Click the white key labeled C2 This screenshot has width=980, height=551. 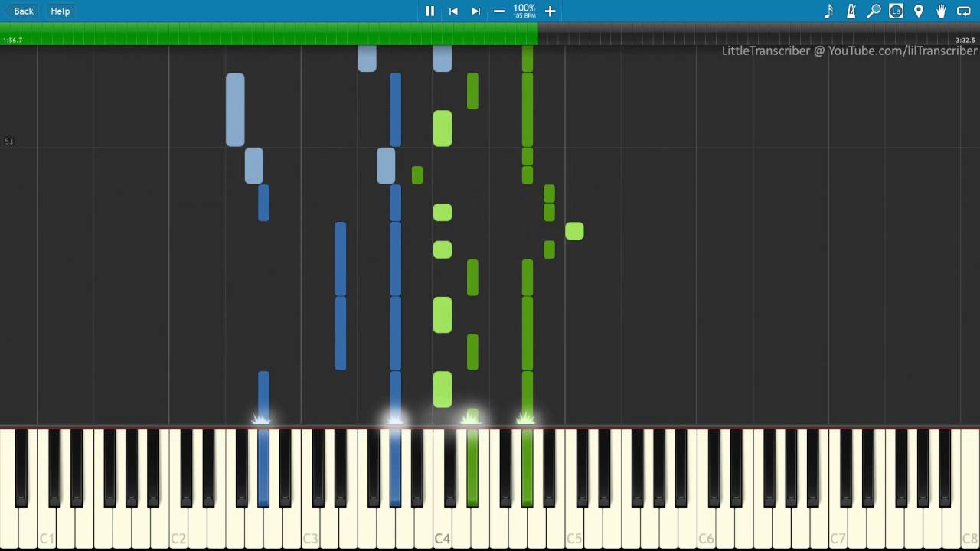point(178,528)
